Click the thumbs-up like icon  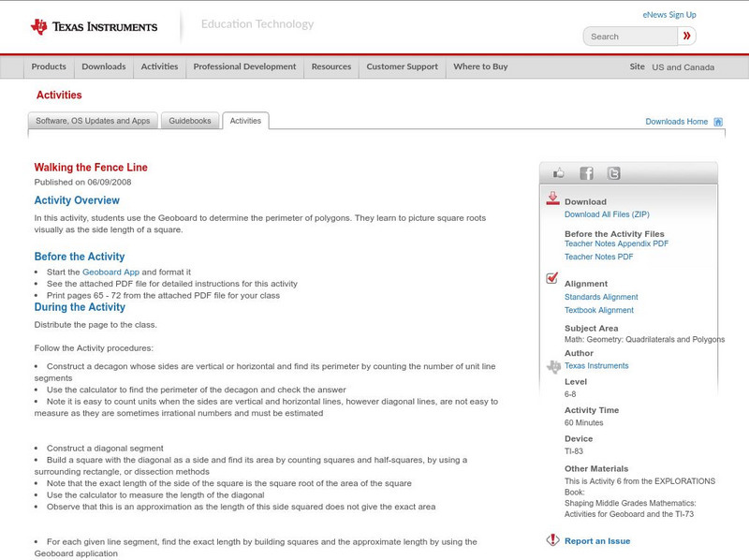pyautogui.click(x=559, y=172)
